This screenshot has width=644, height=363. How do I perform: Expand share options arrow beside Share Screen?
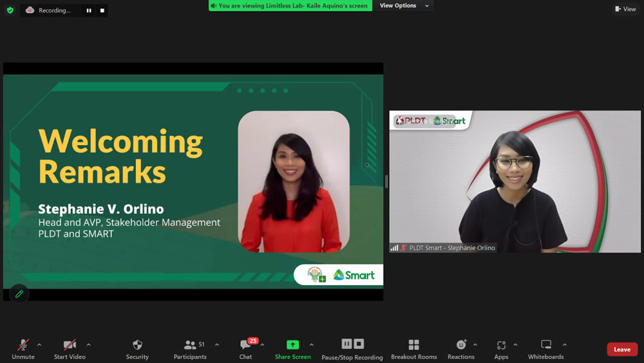tap(311, 345)
